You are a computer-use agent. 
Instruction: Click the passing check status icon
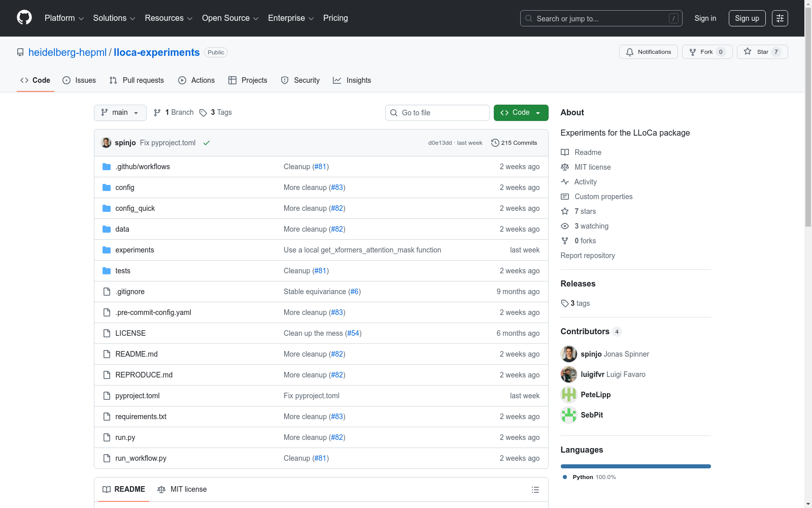207,143
